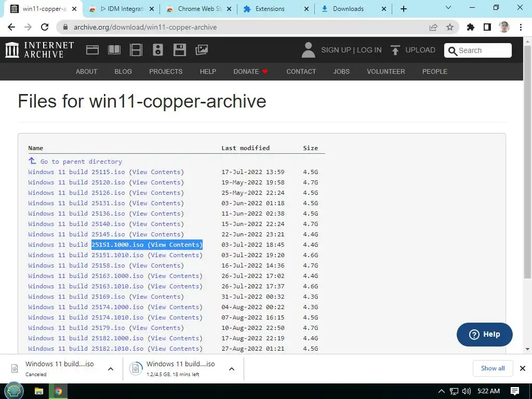
Task: Toggle Chrome side panel icon
Action: [487, 27]
